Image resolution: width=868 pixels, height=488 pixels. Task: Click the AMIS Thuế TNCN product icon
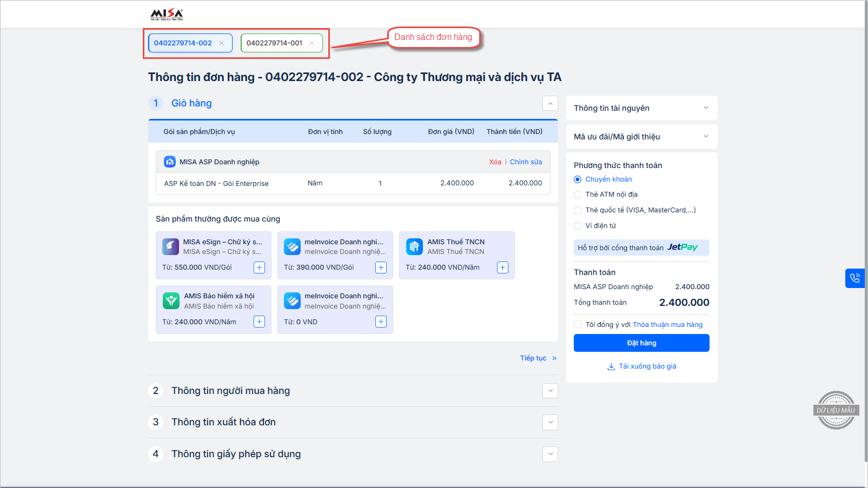point(415,247)
